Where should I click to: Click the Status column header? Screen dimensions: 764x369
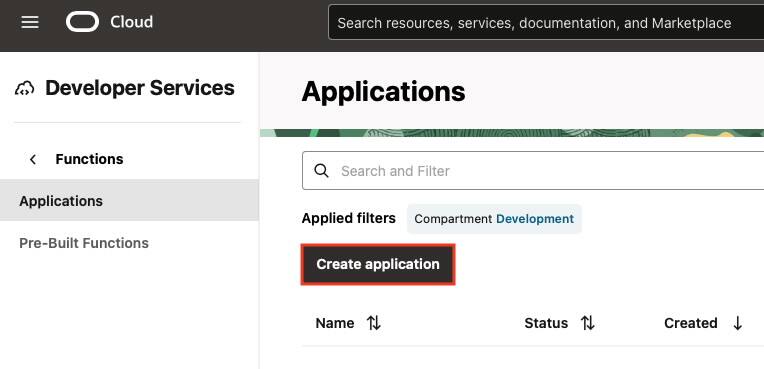tap(546, 323)
